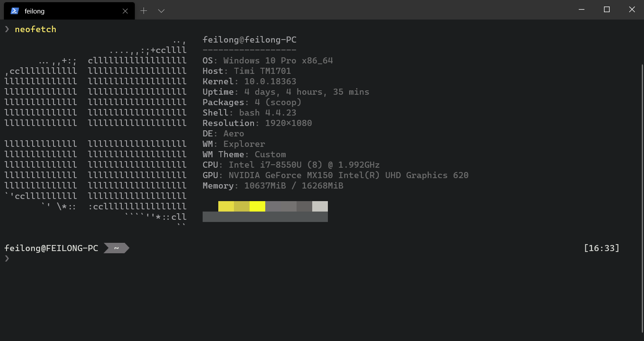Close the terminal window
644x341 pixels.
pos(632,10)
